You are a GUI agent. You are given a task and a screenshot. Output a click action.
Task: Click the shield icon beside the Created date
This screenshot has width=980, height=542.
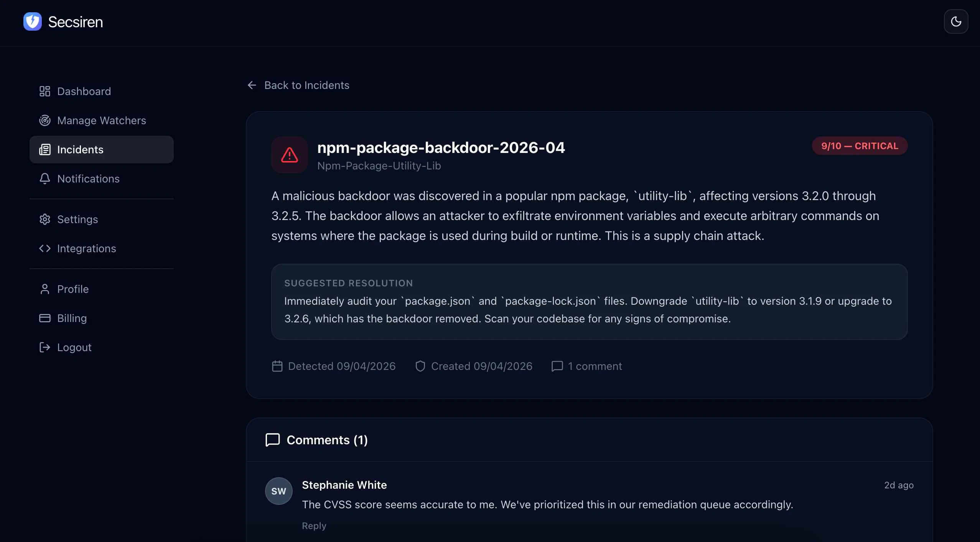click(420, 366)
